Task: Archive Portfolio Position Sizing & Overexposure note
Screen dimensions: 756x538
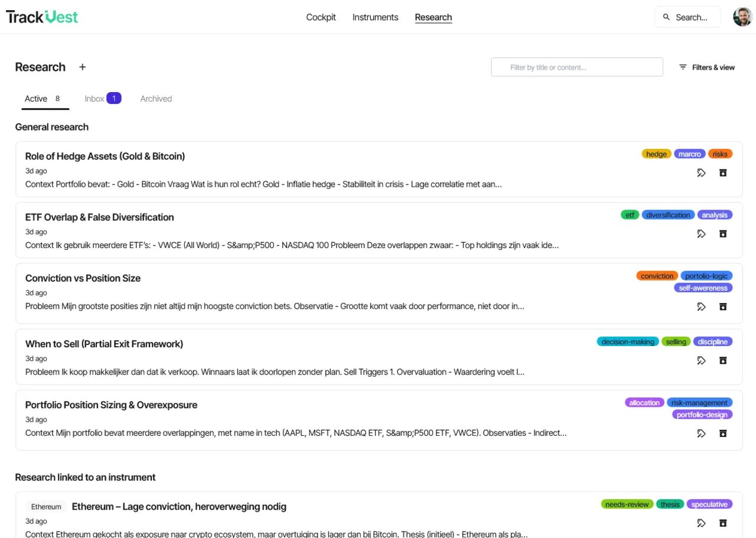Action: coord(723,433)
